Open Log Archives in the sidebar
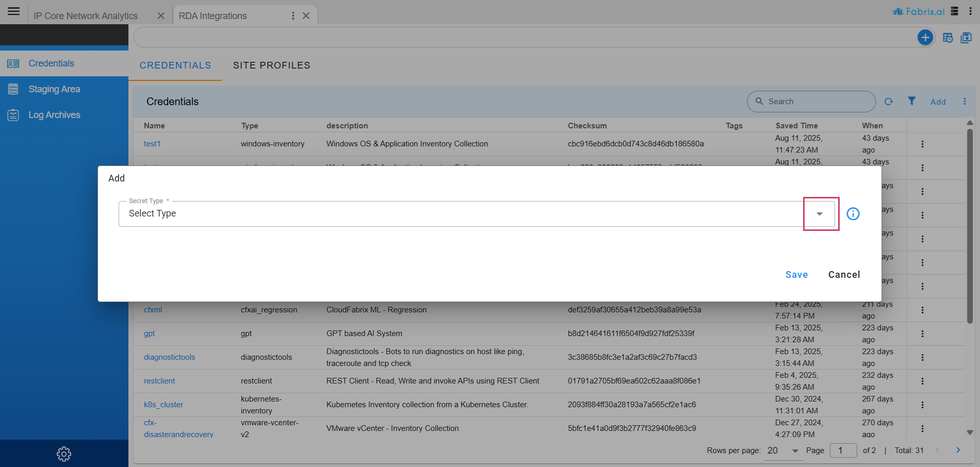This screenshot has height=467, width=980. point(64,115)
